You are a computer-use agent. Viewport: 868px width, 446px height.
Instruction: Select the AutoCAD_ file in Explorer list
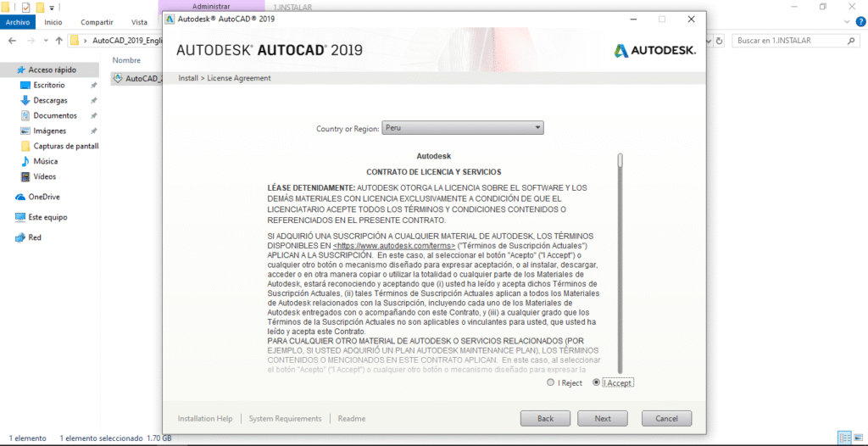[137, 78]
